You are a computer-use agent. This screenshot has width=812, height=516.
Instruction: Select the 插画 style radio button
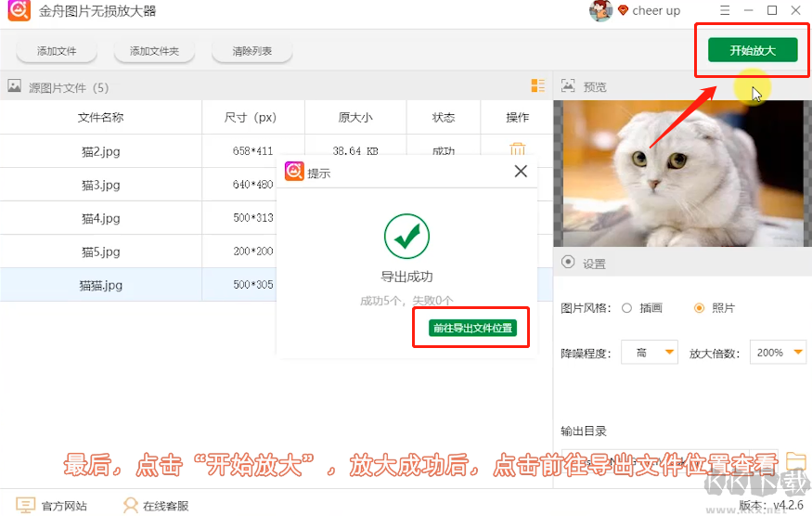(x=626, y=308)
